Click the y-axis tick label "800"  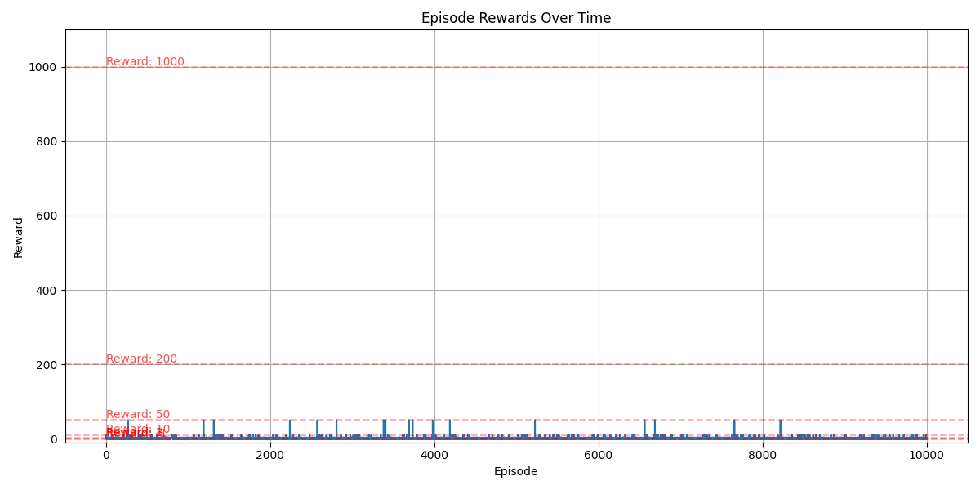pyautogui.click(x=47, y=141)
